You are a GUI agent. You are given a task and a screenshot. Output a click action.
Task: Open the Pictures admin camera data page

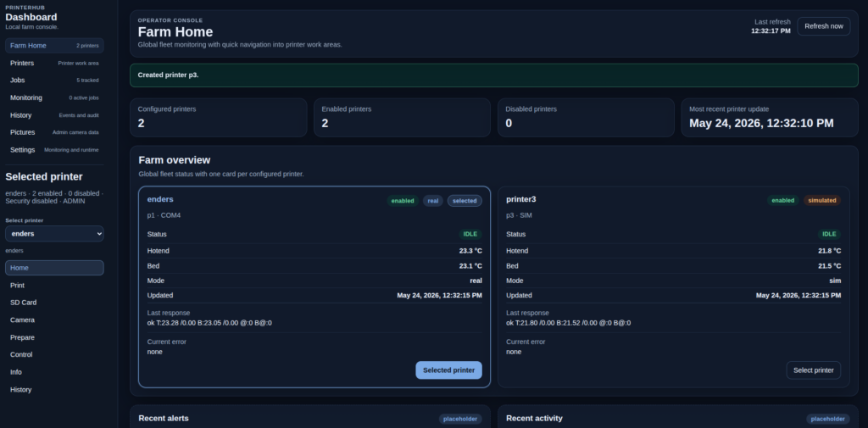coord(54,132)
